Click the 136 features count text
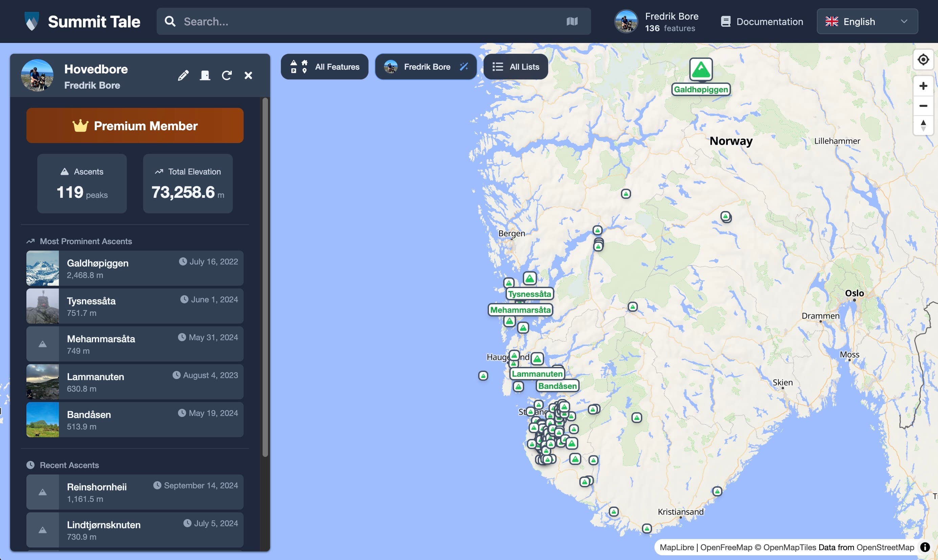 670,28
